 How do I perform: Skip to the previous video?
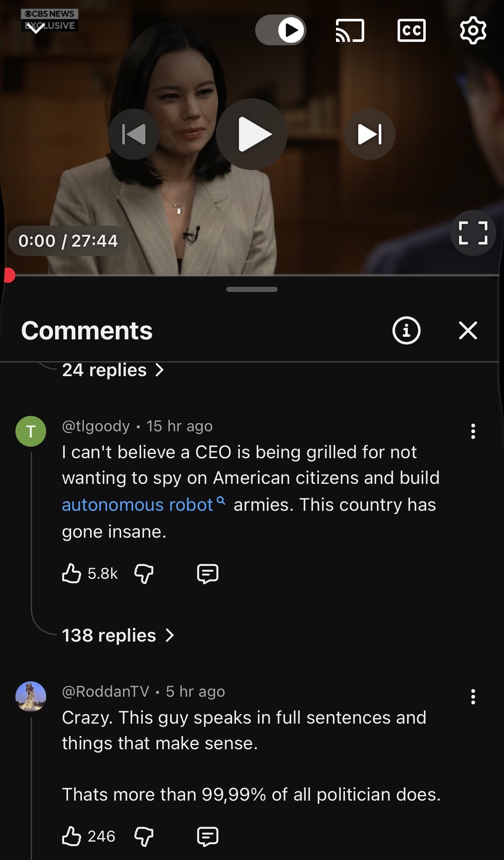click(x=134, y=134)
